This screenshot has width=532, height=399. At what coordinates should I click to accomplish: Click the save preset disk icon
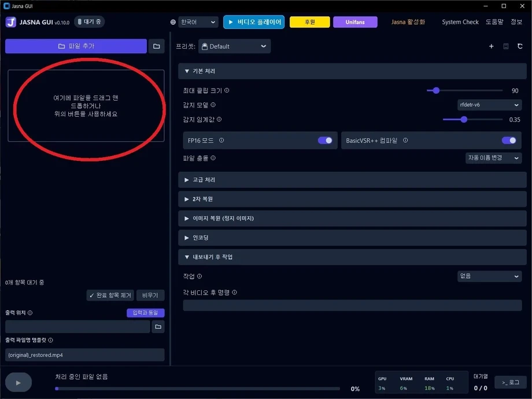(505, 46)
